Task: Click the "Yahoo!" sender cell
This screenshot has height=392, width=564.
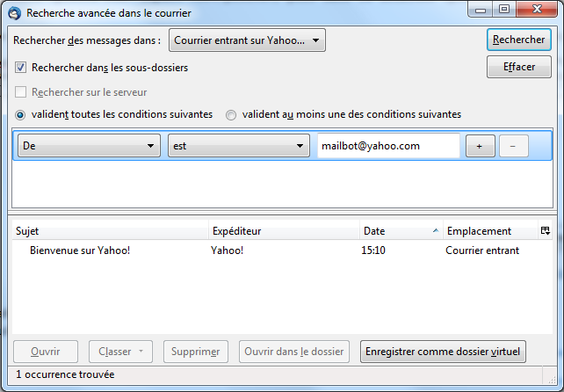Action: click(228, 250)
